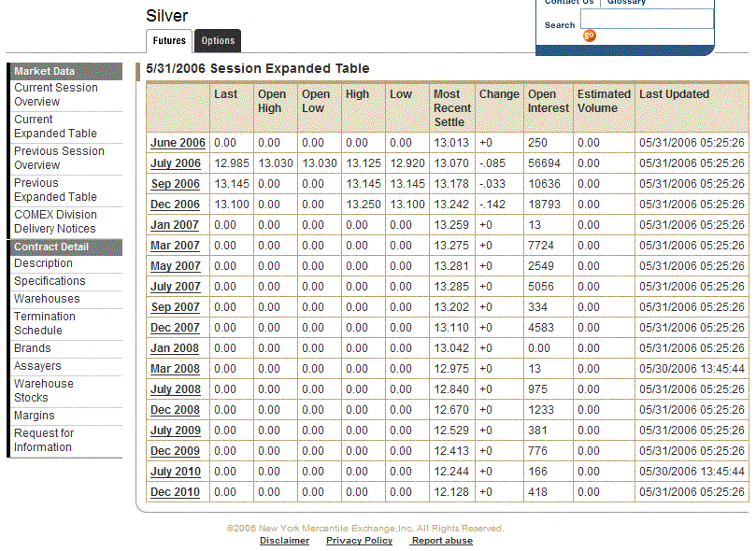Screen dimensions: 756x551
Task: Open the Disclaimer footer link
Action: [x=284, y=541]
